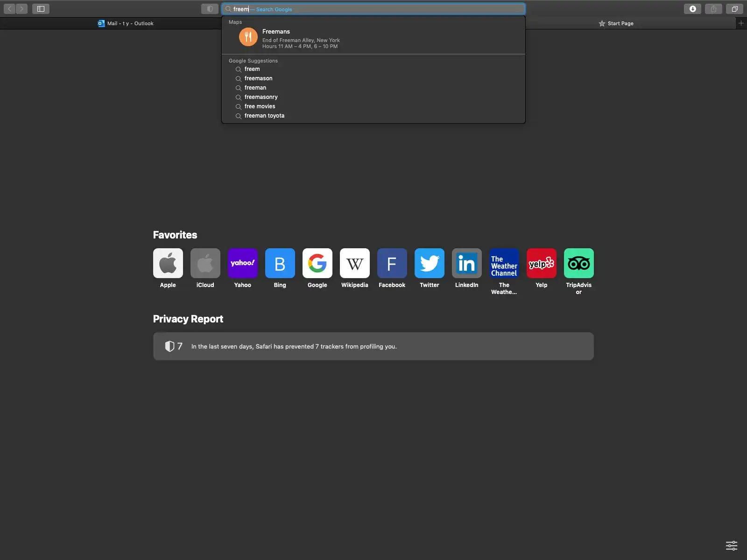This screenshot has height=560, width=747.
Task: Open Apple favorite
Action: pyautogui.click(x=168, y=263)
